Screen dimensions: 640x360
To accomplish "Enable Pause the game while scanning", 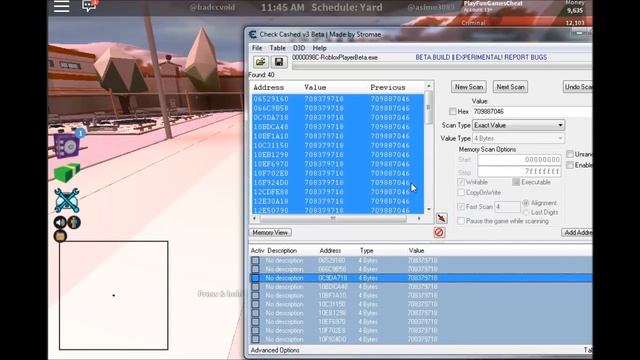I will [461, 221].
